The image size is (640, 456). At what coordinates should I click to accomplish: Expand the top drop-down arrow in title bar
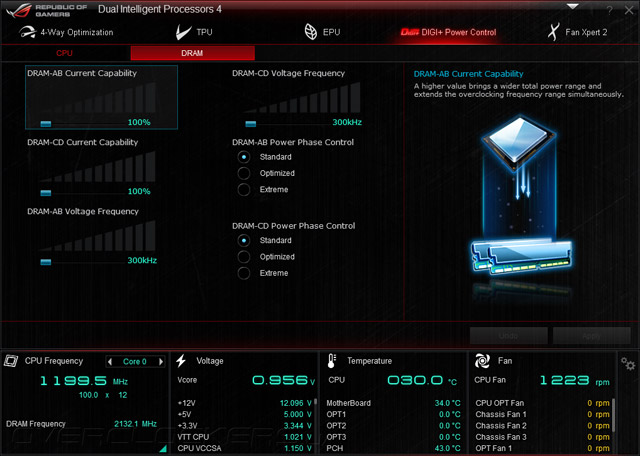click(573, 7)
